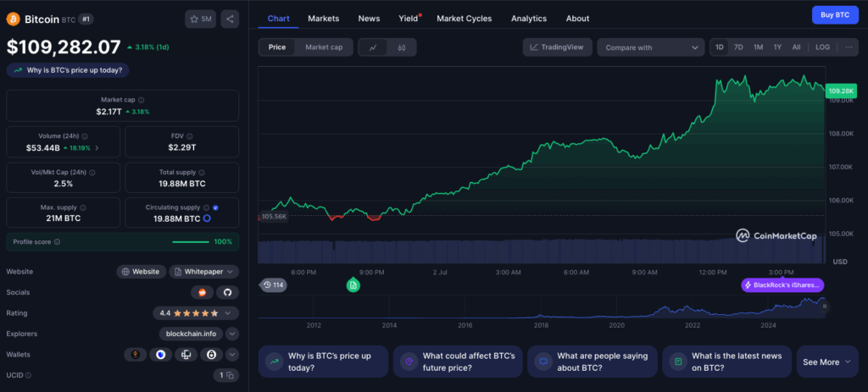Select the 1M time range
Image resolution: width=868 pixels, height=392 pixels.
758,47
